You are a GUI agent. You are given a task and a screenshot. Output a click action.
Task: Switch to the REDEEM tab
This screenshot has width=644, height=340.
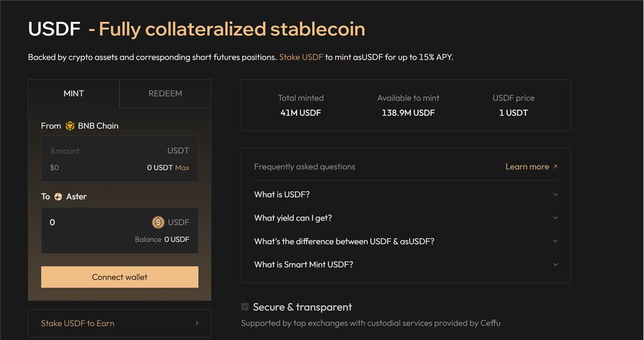pyautogui.click(x=165, y=93)
